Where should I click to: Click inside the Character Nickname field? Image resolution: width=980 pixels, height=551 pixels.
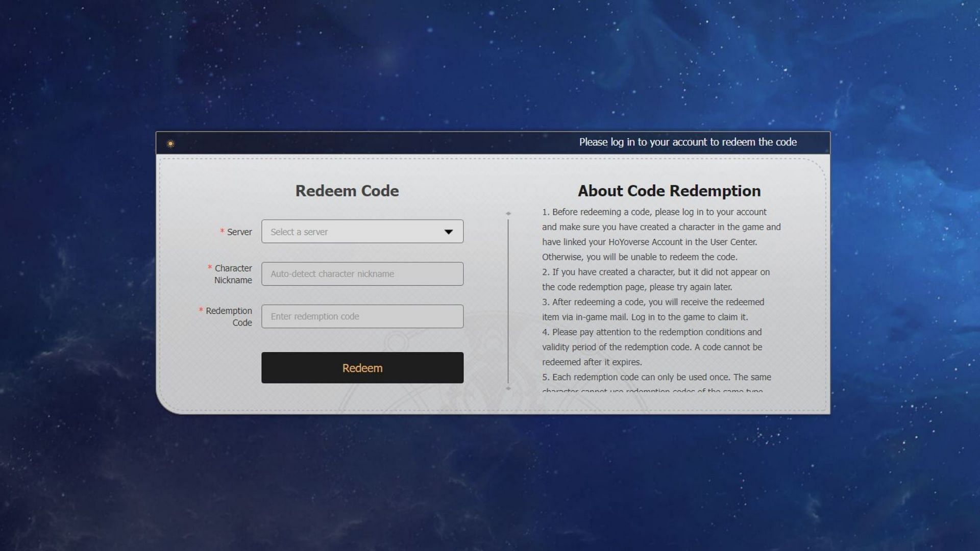pyautogui.click(x=362, y=274)
